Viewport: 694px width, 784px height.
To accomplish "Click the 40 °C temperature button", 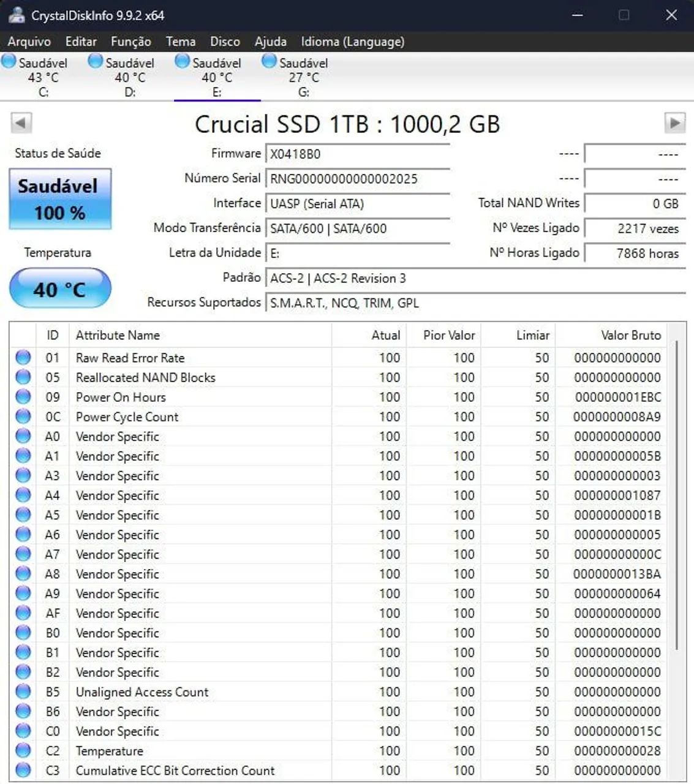I will (60, 288).
